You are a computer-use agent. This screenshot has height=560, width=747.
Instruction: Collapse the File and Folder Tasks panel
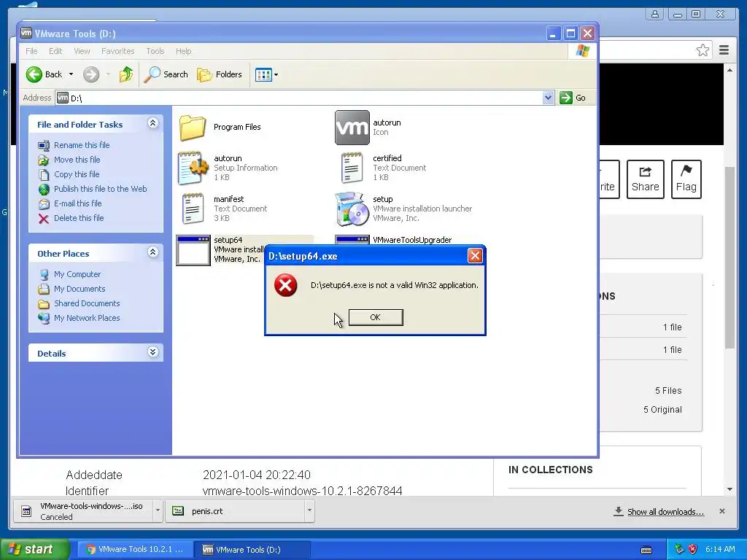(x=152, y=123)
